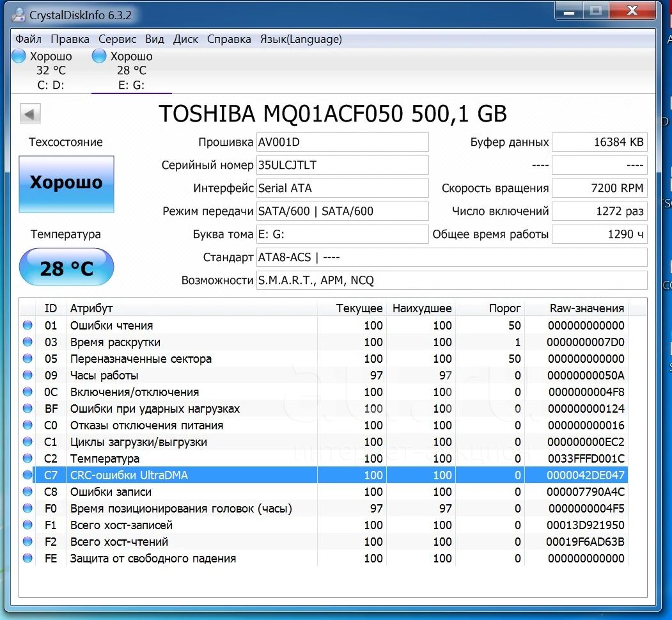672x620 pixels.
Task: Select the CRC-ошибки UltraDMA row
Action: pos(324,475)
